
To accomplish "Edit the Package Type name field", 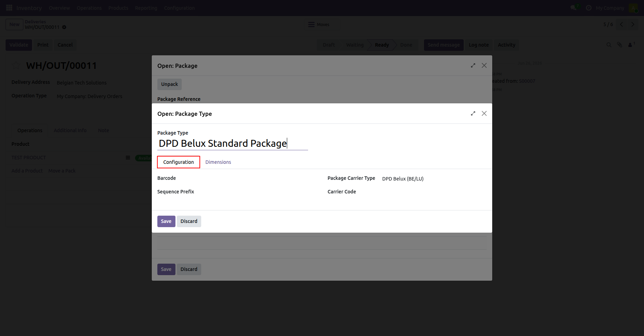I will point(233,143).
